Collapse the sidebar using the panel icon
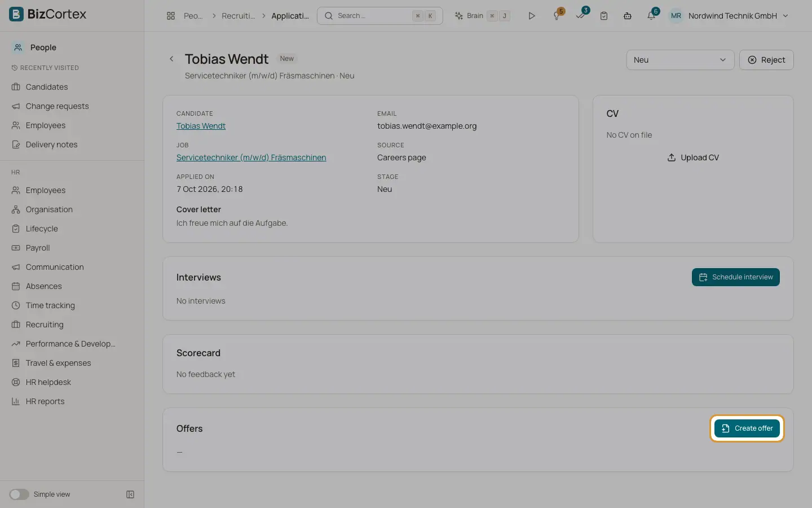Image resolution: width=812 pixels, height=508 pixels. [x=130, y=494]
